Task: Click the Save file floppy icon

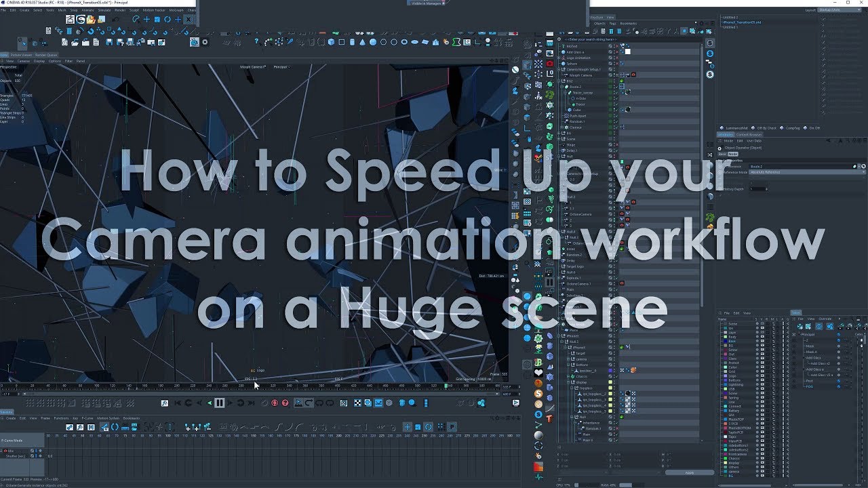Action: (x=109, y=42)
